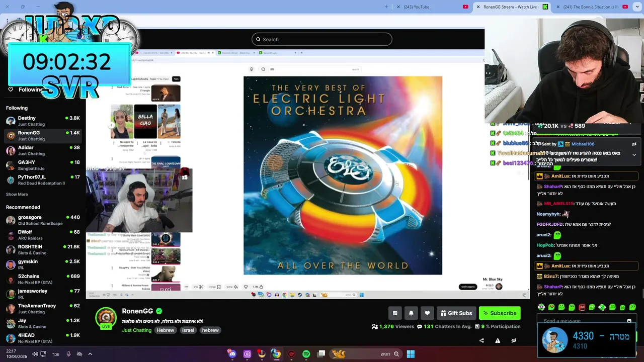Open Adidar channel in sidebar
Screen dimensions: 644x362
43,150
